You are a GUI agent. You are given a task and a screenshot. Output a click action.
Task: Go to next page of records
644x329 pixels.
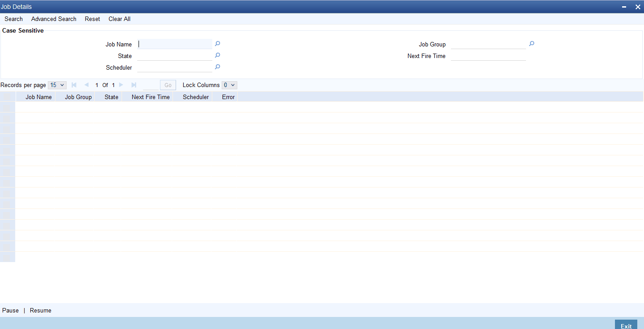[x=121, y=85]
